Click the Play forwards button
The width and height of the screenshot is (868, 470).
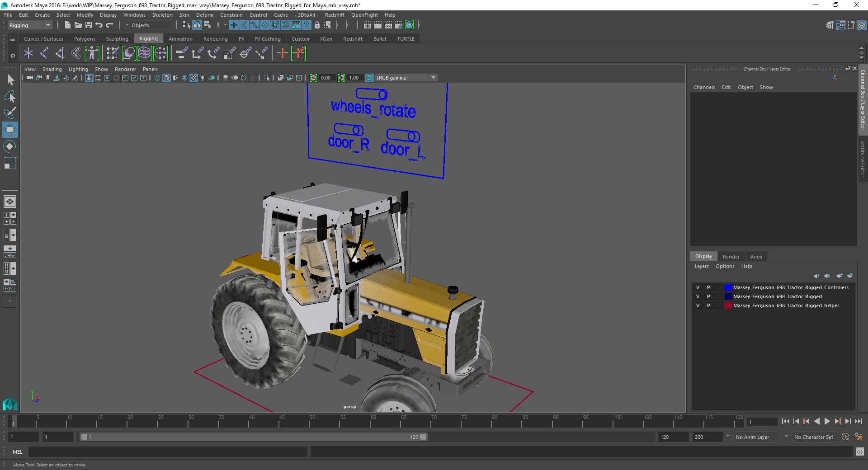pos(827,421)
